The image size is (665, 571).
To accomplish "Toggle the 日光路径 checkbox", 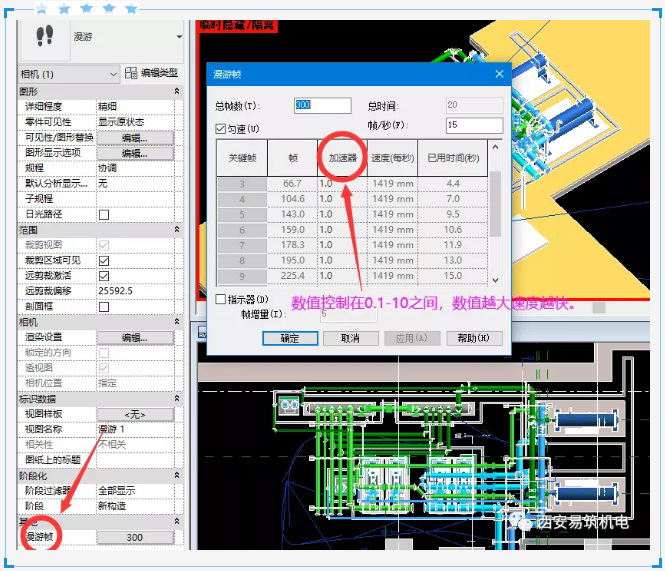I will tap(104, 215).
